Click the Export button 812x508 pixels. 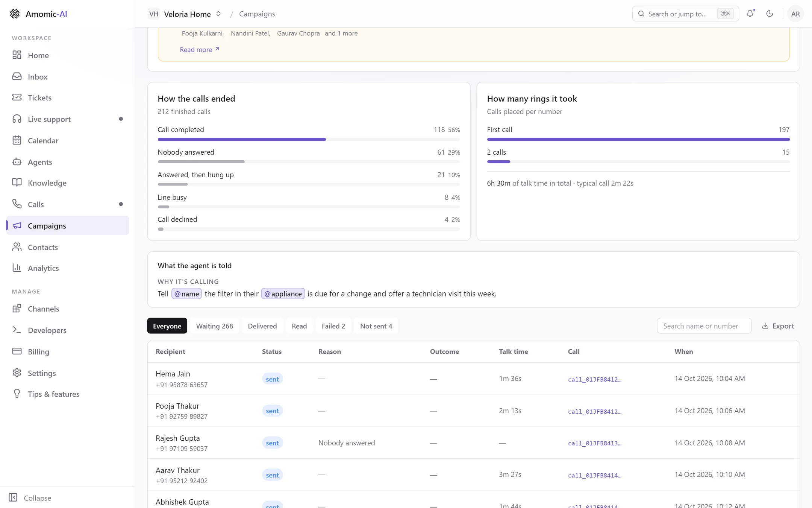coord(778,326)
